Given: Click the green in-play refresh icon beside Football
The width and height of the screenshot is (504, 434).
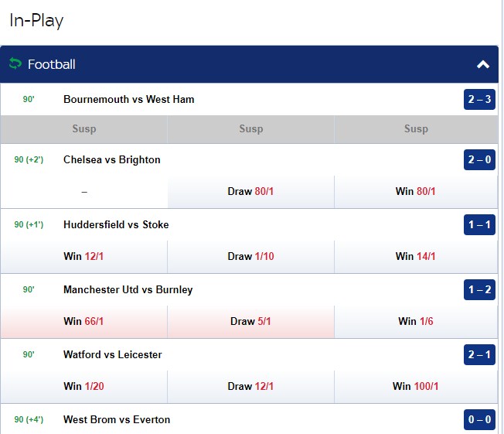Looking at the screenshot, I should tap(15, 64).
